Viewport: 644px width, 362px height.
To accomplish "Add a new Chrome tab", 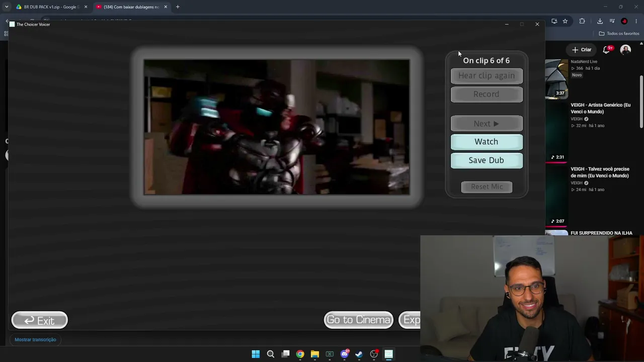I will pos(178,7).
